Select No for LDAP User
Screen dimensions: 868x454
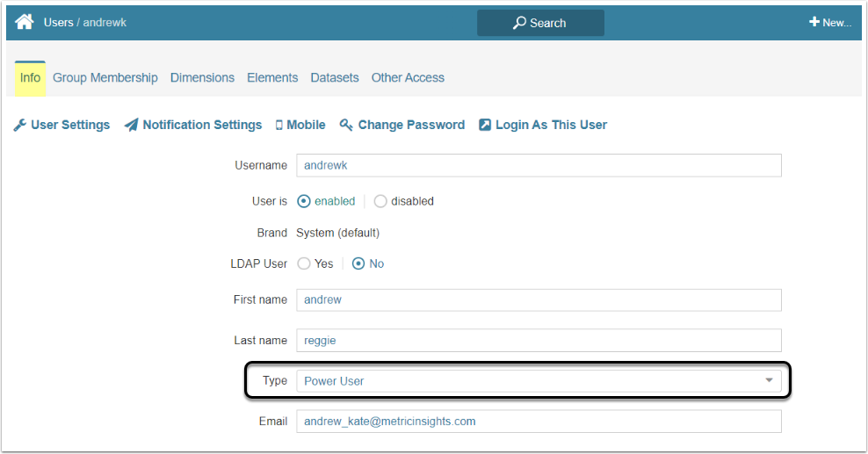click(358, 263)
